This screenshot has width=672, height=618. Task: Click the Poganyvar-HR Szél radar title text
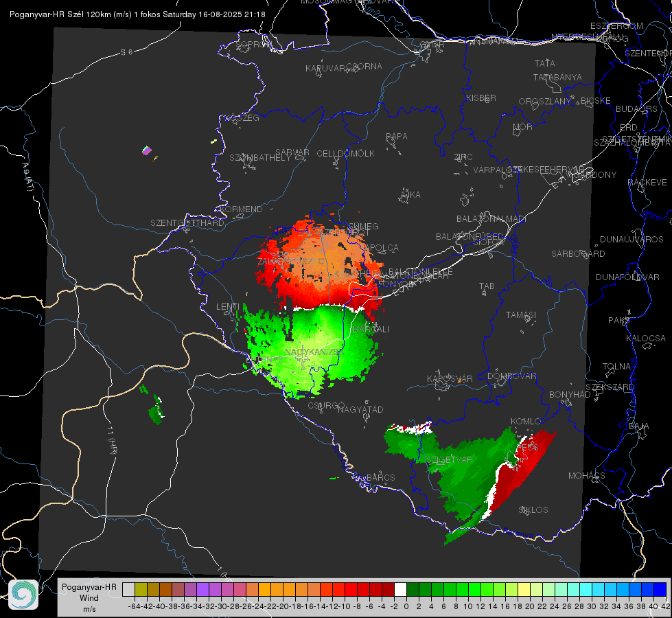tap(137, 14)
